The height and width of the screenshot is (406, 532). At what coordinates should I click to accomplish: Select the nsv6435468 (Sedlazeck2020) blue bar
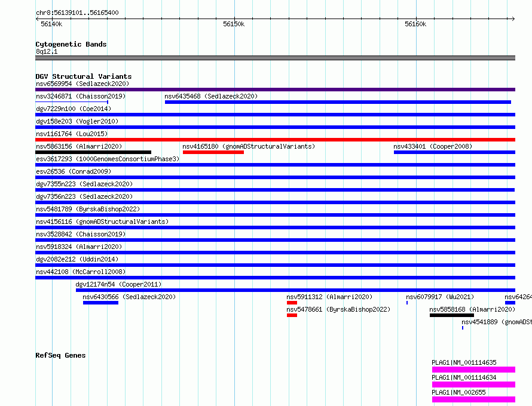tap(338, 102)
